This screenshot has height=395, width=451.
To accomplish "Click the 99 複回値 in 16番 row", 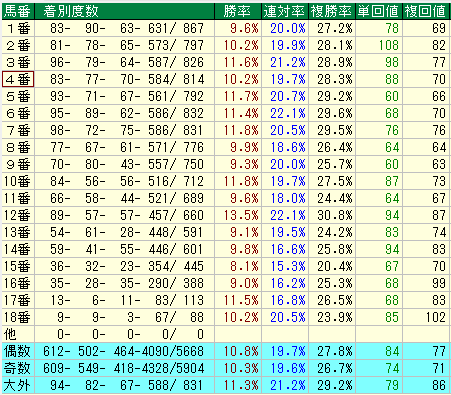I will [x=439, y=283].
